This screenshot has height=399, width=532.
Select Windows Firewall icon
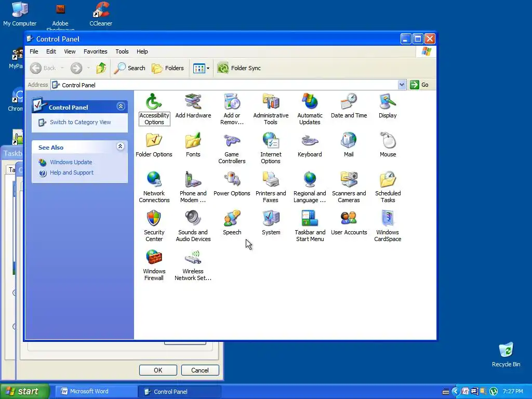154,265
